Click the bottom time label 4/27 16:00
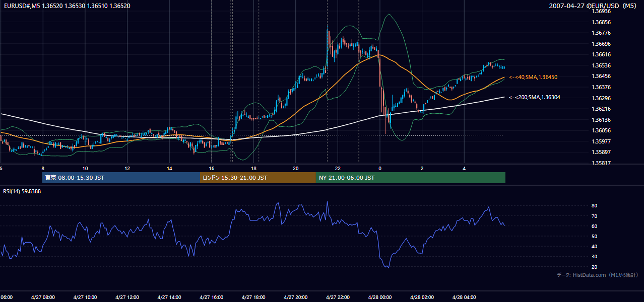This screenshot has width=644, height=302. tap(211, 297)
